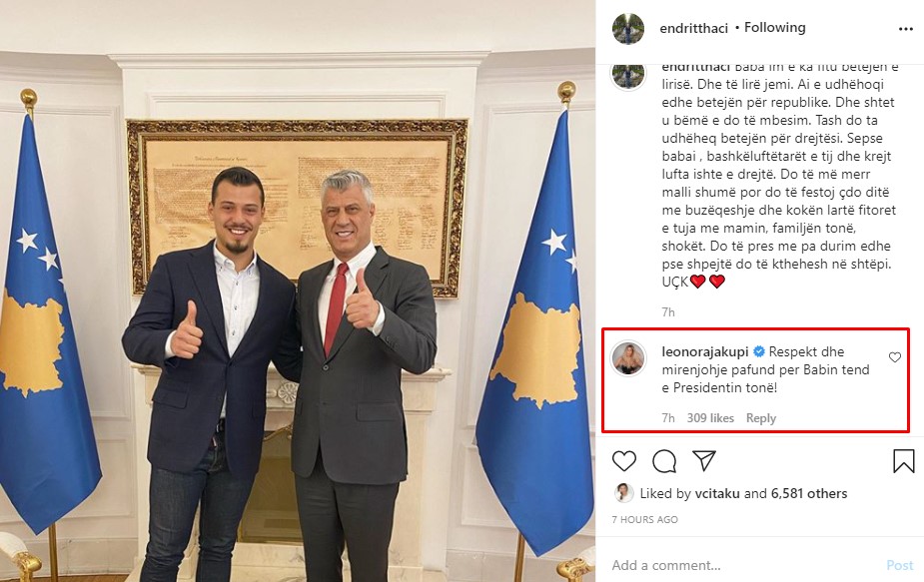Open comments via the speech bubble icon
The image size is (924, 582).
point(664,461)
